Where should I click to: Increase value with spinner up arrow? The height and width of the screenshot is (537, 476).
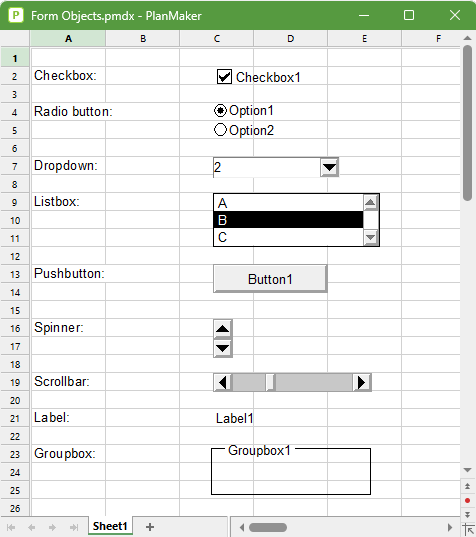point(223,329)
